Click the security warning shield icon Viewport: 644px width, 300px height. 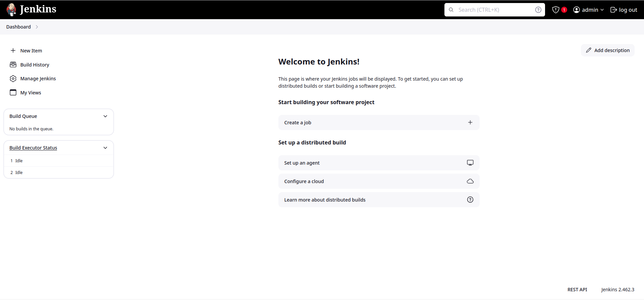coord(556,10)
